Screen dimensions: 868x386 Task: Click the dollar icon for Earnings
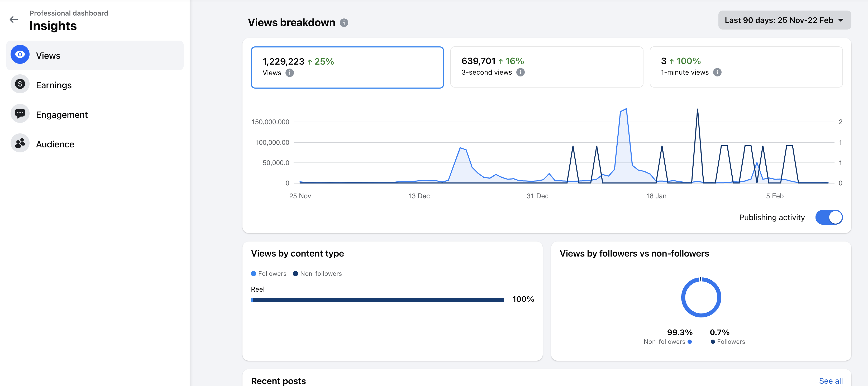pyautogui.click(x=20, y=84)
